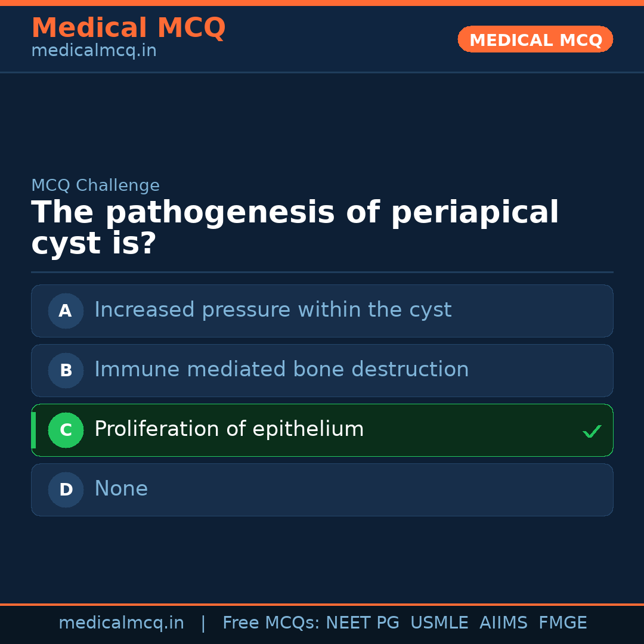Choose 'Immune mediated bone destruction' option
644x644 pixels.
coord(281,370)
